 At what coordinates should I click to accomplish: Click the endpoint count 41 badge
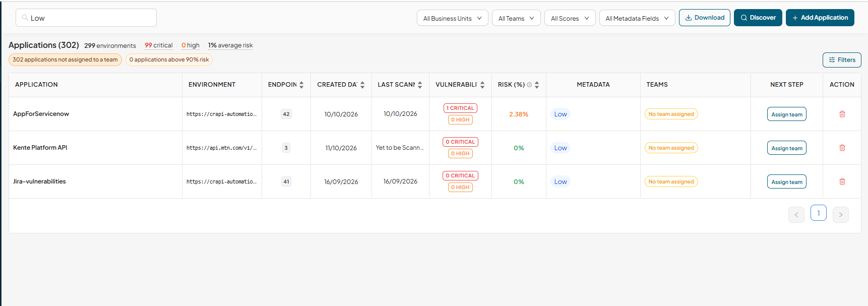click(286, 181)
